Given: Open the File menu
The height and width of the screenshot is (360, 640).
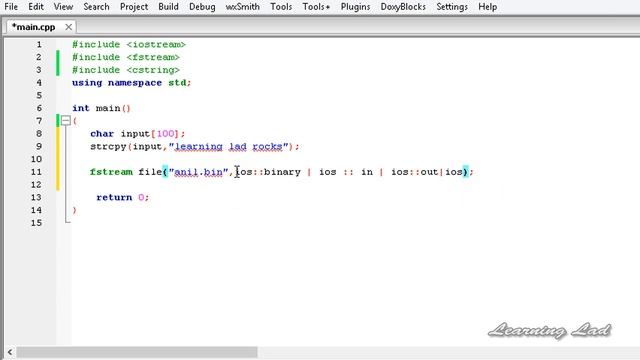Looking at the screenshot, I should 11,7.
